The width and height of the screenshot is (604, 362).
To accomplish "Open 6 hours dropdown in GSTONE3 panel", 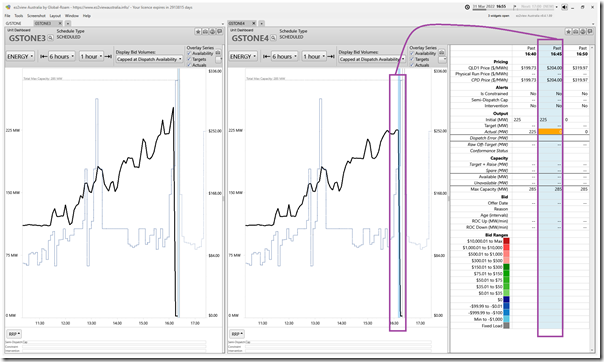I will click(x=62, y=57).
